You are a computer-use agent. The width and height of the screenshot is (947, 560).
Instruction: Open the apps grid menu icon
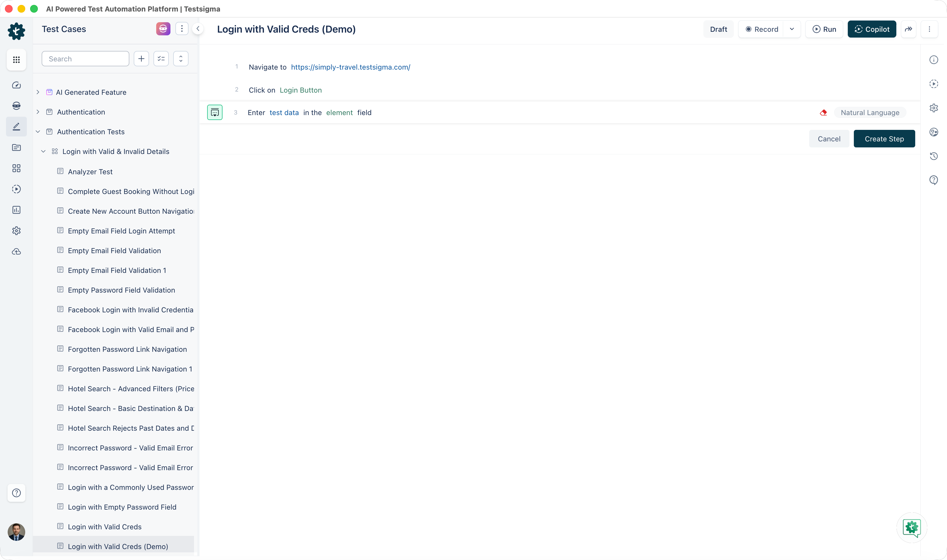16,60
